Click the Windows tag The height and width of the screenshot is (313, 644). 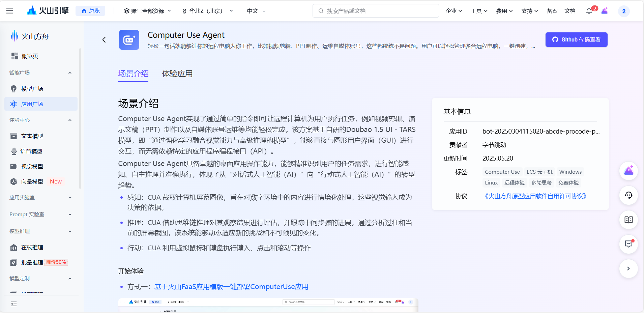(x=570, y=172)
